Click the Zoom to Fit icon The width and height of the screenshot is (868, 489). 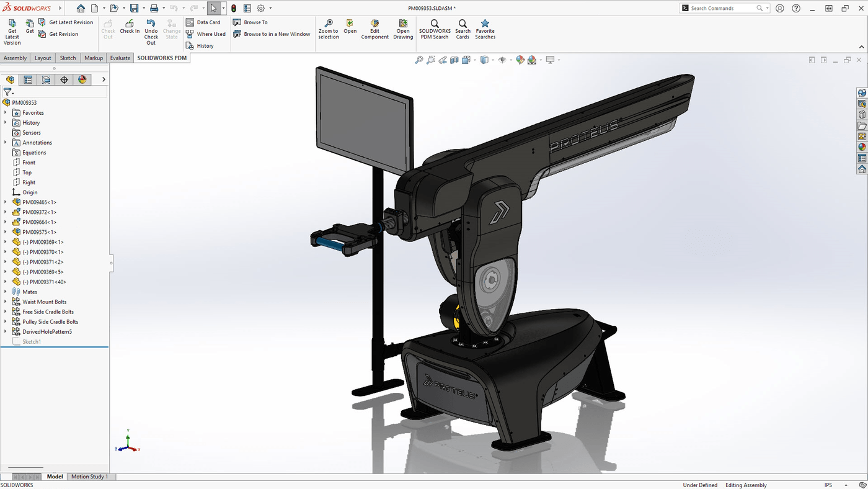418,60
